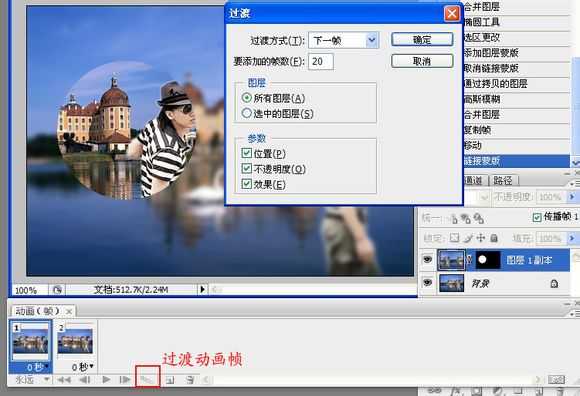
Task: Select animation frame 1 thumbnail
Action: pos(31,341)
